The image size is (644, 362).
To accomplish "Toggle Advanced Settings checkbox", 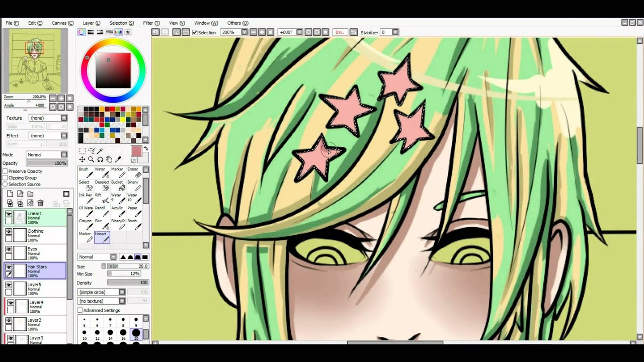I will coord(80,311).
